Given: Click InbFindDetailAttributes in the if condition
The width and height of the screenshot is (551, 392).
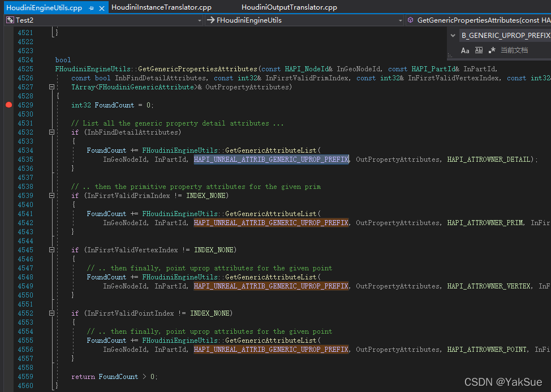Looking at the screenshot, I should (x=132, y=132).
